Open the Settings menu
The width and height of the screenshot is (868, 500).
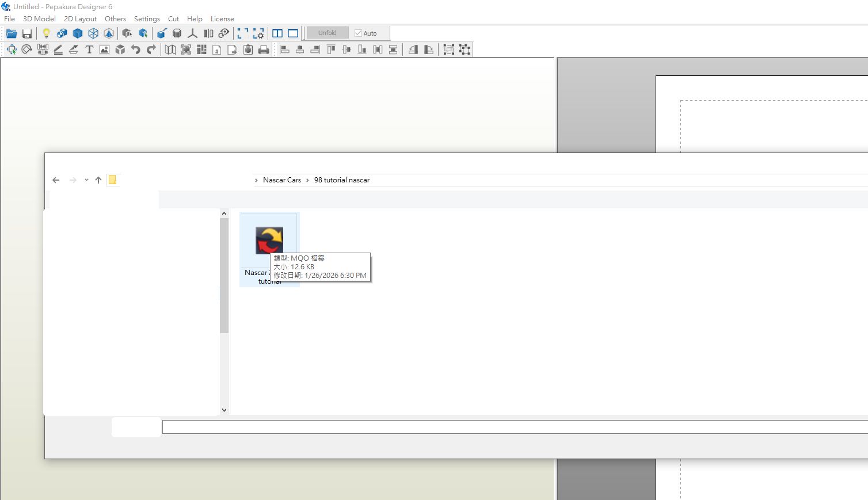point(147,18)
